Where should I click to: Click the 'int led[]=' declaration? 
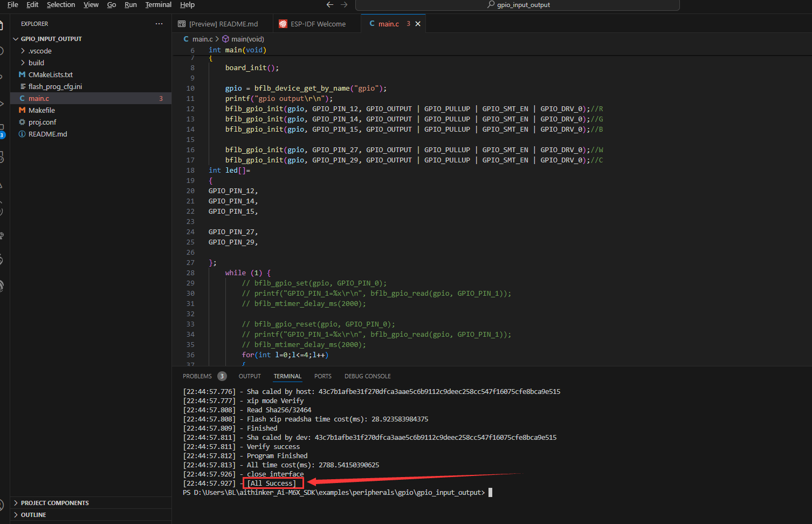[x=229, y=171]
